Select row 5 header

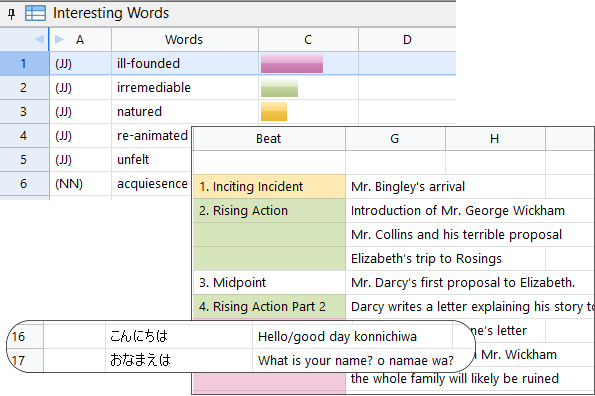coord(24,159)
